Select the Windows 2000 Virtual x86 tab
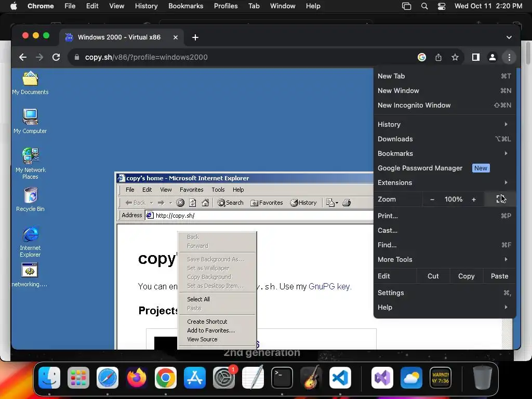Image resolution: width=532 pixels, height=399 pixels. coord(122,37)
